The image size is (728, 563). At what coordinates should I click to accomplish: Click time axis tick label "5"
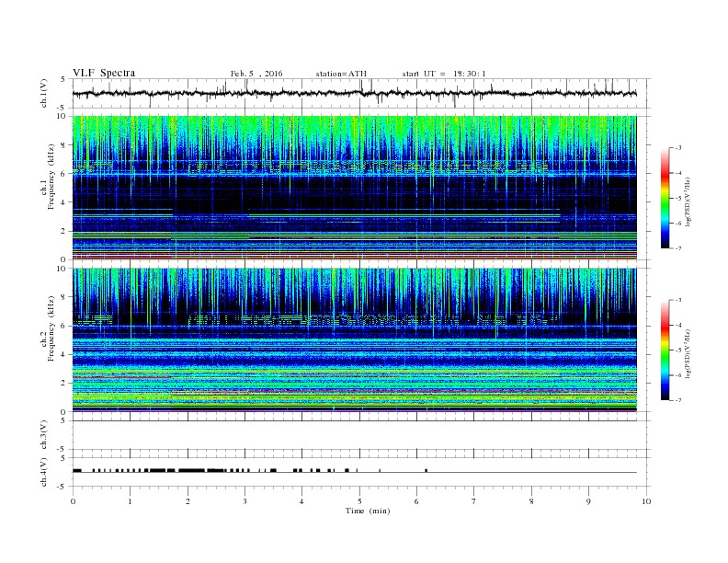pos(359,501)
